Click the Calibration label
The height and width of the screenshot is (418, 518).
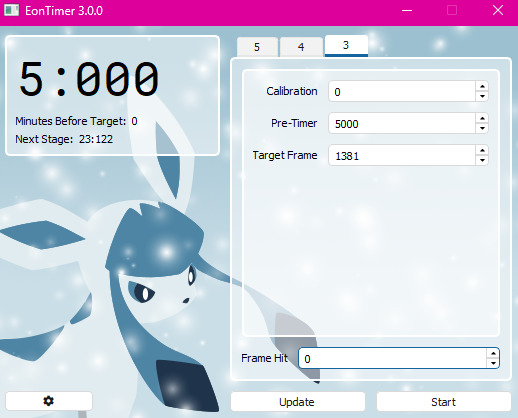[x=292, y=91]
